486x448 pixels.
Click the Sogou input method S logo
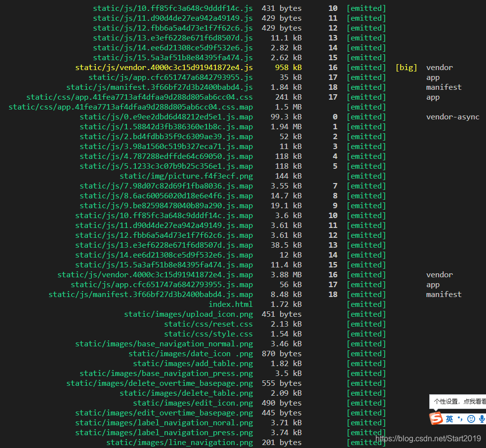(436, 418)
